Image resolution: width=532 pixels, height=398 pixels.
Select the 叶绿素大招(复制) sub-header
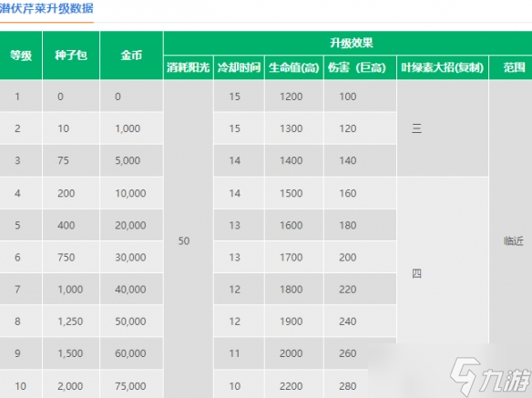point(443,67)
